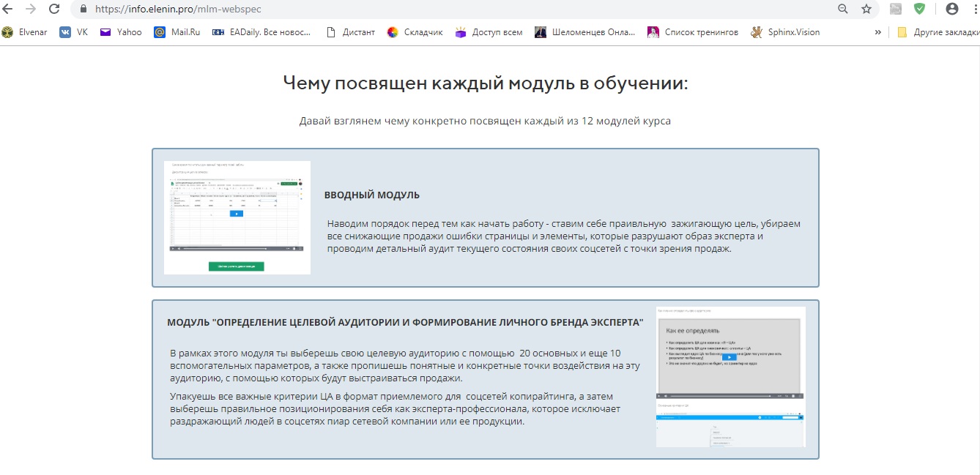The width and height of the screenshot is (980, 475).
Task: Bookmark this page with the star
Action: 866,9
